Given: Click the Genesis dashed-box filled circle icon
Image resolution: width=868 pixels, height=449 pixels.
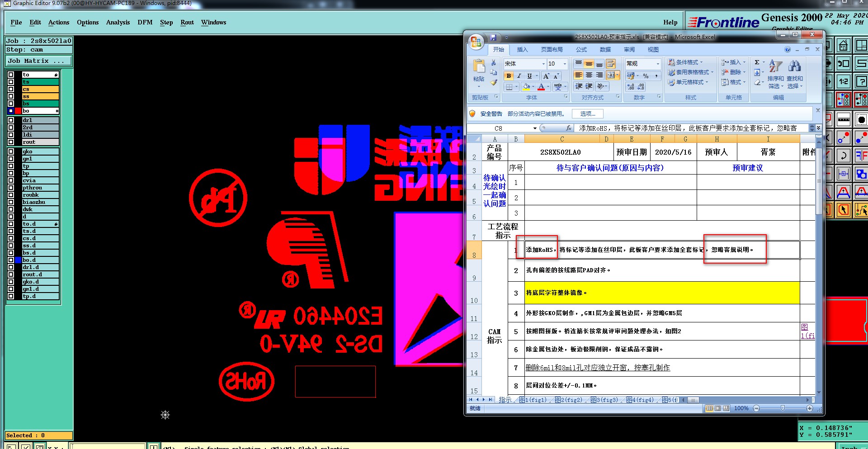Looking at the screenshot, I should point(861,119).
